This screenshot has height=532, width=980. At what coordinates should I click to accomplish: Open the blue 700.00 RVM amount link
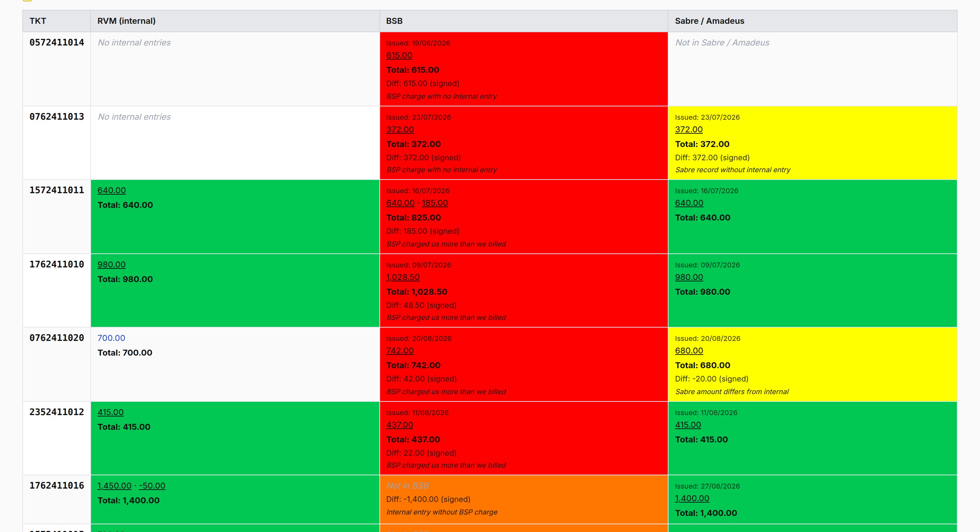click(111, 338)
